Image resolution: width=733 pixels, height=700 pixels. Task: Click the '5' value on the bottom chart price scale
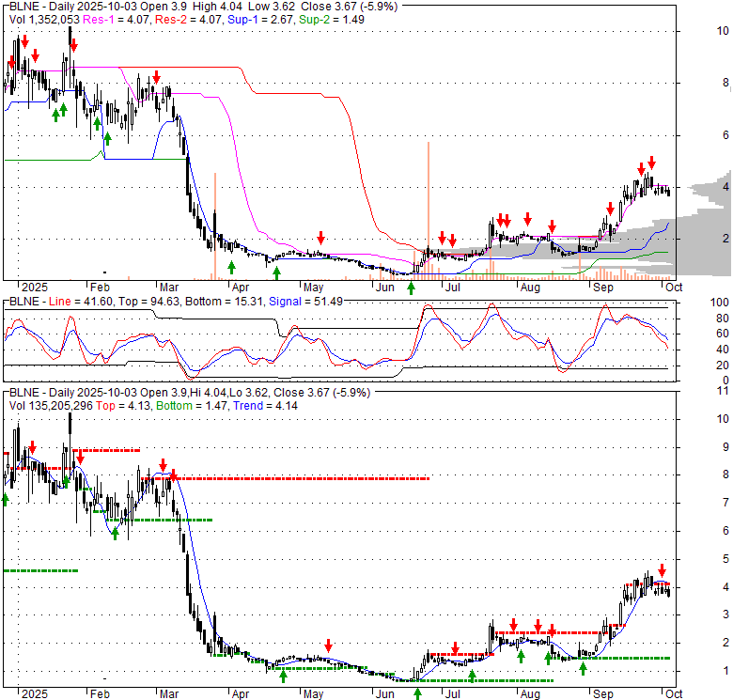[725, 559]
